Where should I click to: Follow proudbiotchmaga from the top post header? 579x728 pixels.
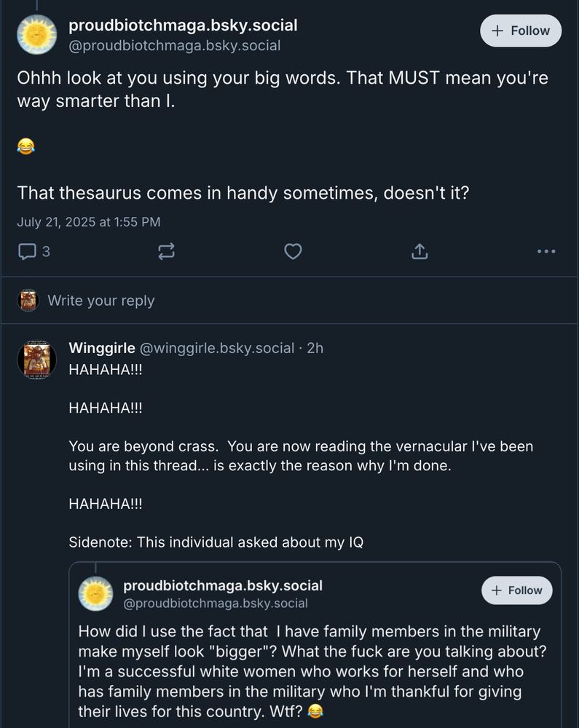[521, 31]
